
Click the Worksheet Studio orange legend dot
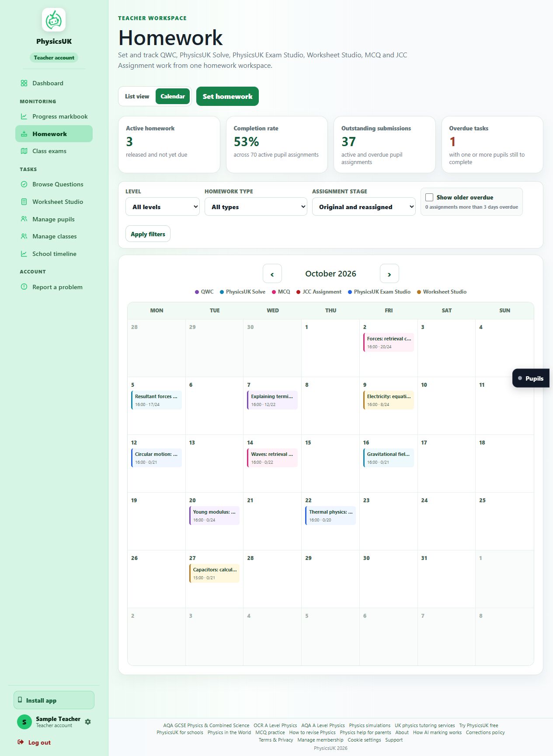click(x=419, y=292)
